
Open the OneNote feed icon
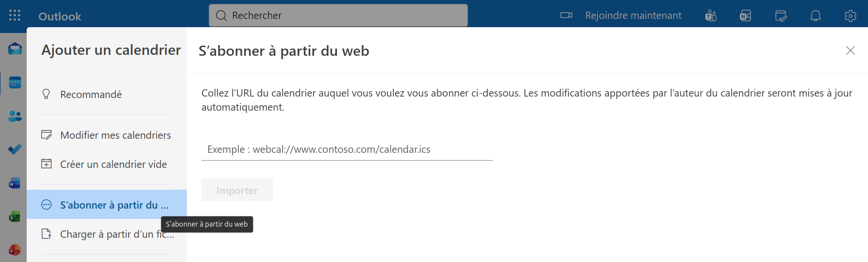[745, 16]
